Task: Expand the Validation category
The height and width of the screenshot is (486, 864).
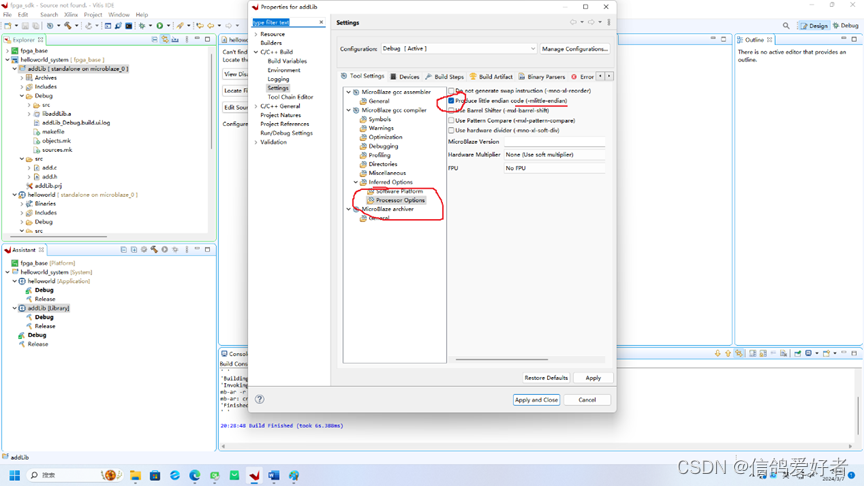Action: click(256, 142)
